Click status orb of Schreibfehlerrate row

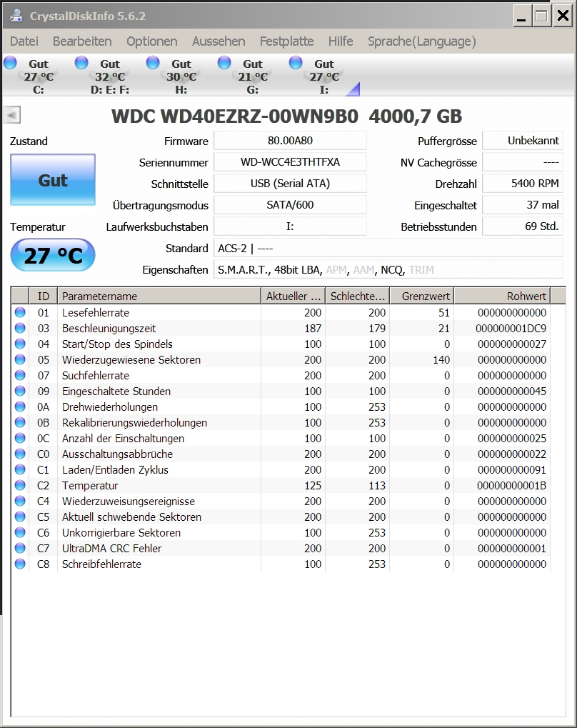(20, 564)
